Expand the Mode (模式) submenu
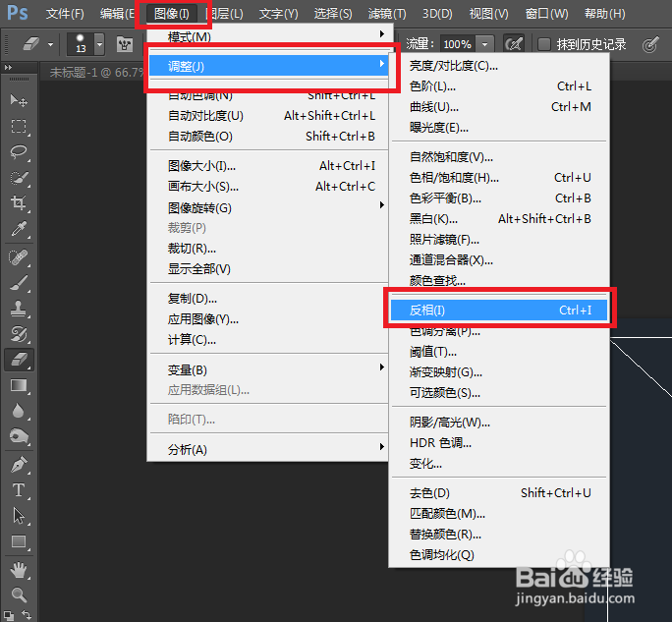 tap(269, 35)
